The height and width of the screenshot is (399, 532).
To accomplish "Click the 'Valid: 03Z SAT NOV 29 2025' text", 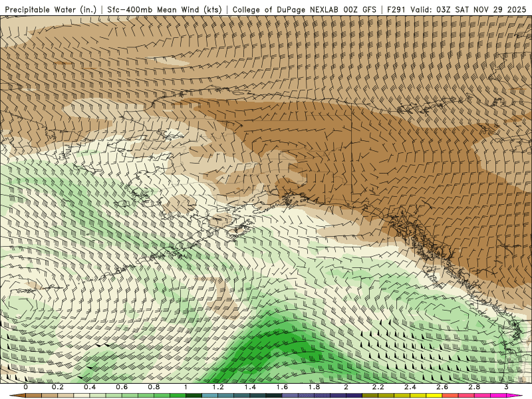I will coord(469,10).
